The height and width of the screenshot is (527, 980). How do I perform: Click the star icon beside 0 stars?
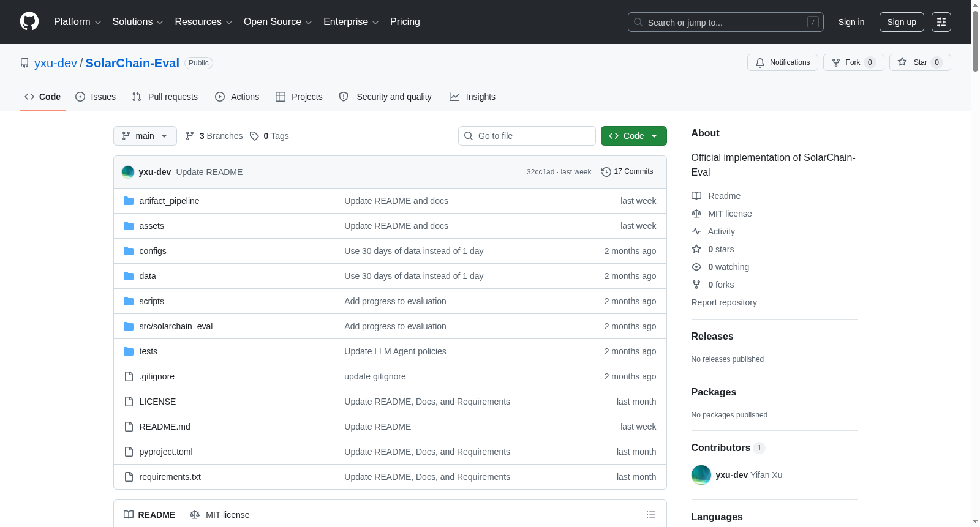click(696, 249)
